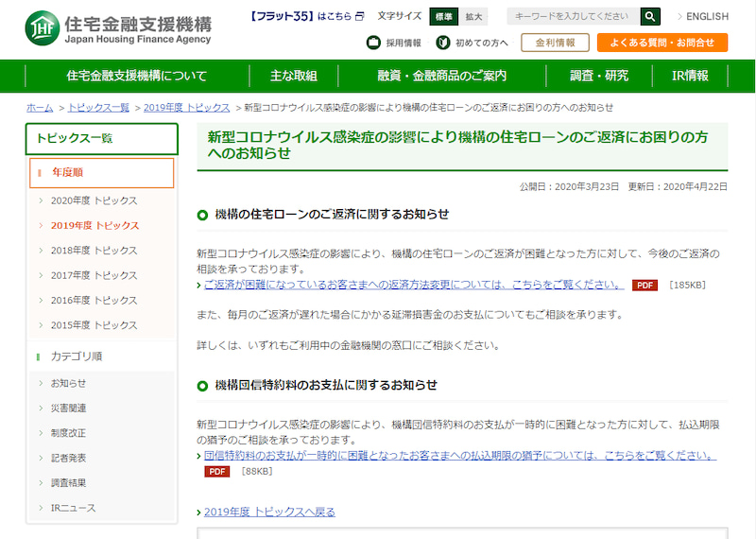Follow the 2019年度 トピックスへ戻る link
This screenshot has width=756, height=539.
(x=269, y=512)
